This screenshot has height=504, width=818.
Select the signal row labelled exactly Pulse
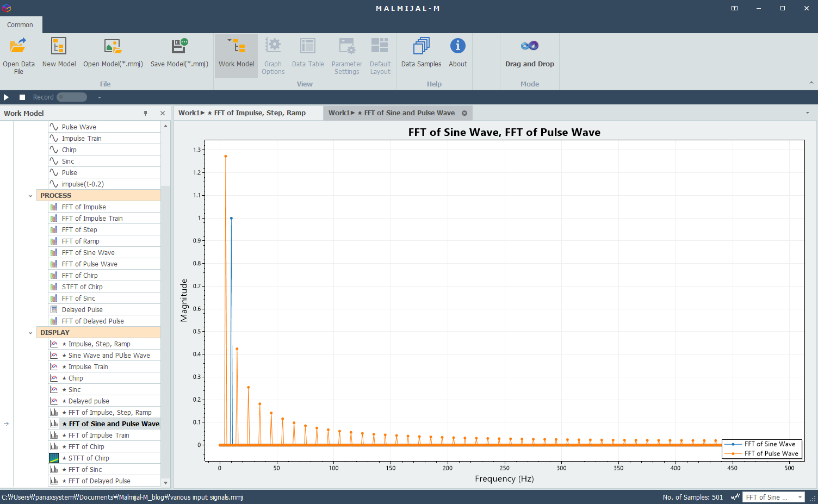[104, 172]
